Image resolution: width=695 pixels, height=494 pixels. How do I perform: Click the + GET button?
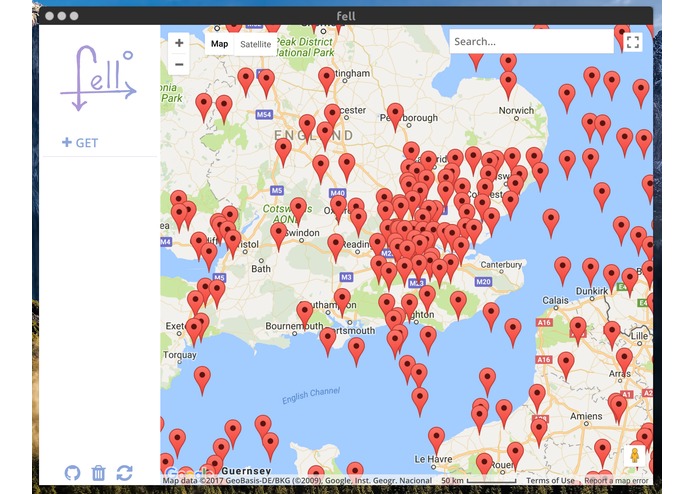coord(80,143)
